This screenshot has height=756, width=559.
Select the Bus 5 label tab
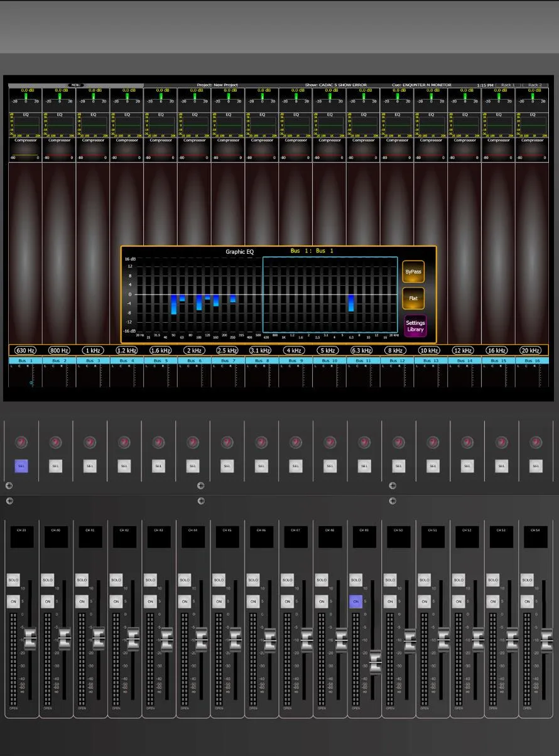point(161,361)
